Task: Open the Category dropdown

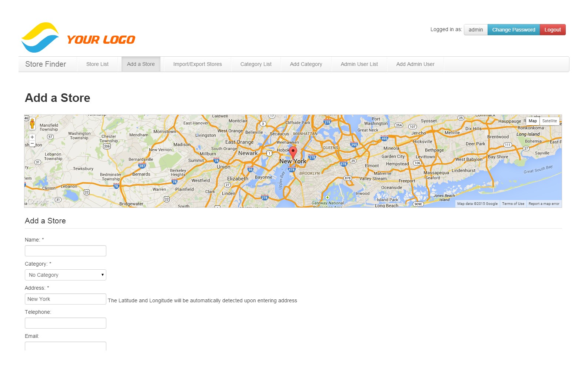Action: click(66, 275)
